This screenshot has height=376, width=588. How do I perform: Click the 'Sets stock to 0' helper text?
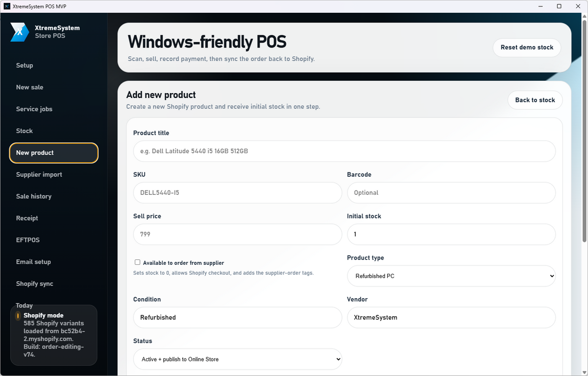[223, 273]
